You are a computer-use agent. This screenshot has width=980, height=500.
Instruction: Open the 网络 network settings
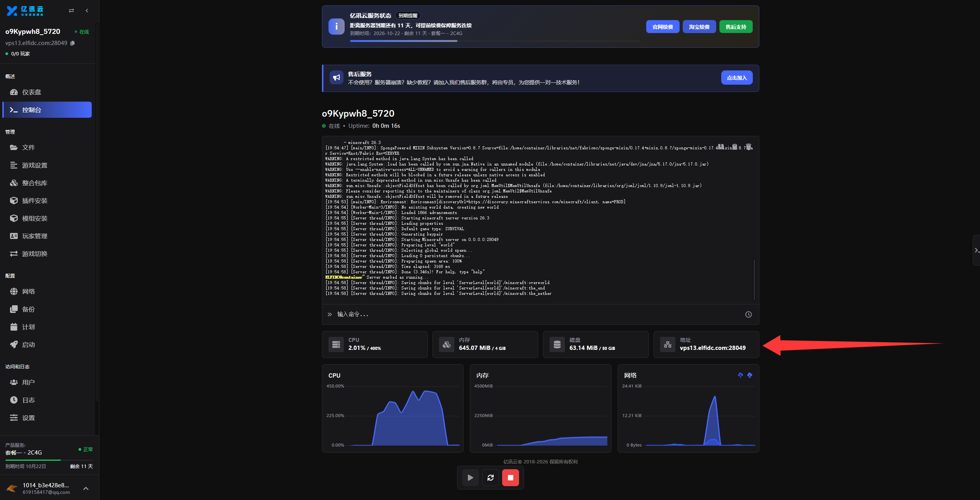click(47, 291)
